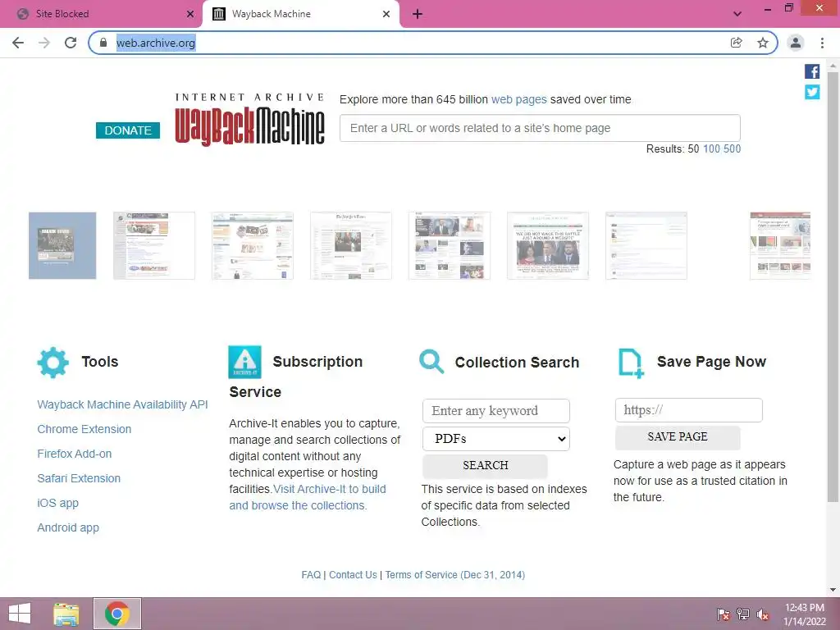Open the Windows Start menu
This screenshot has height=630, width=840.
(20, 614)
